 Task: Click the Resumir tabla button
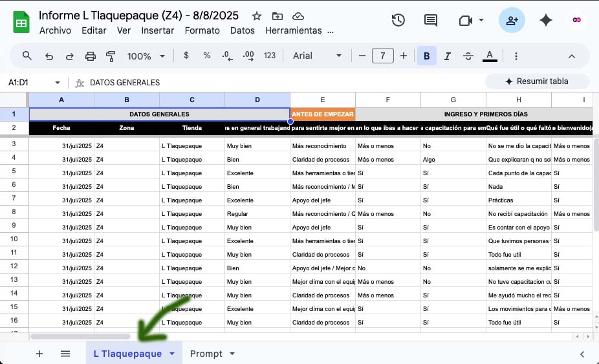coord(537,81)
